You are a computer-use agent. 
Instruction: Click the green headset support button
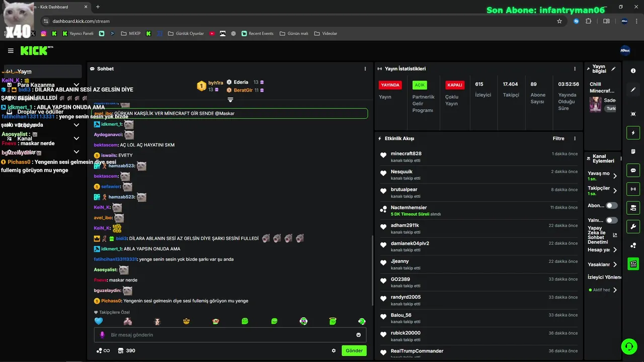tap(629, 346)
